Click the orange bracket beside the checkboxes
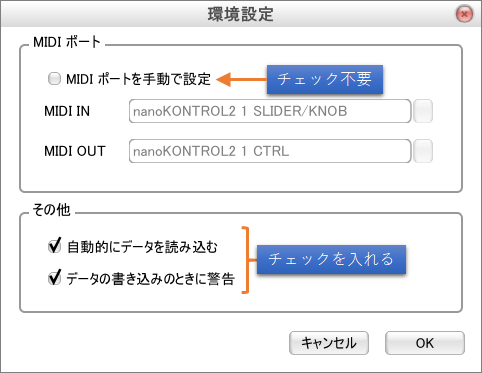The image size is (482, 373). click(x=247, y=260)
